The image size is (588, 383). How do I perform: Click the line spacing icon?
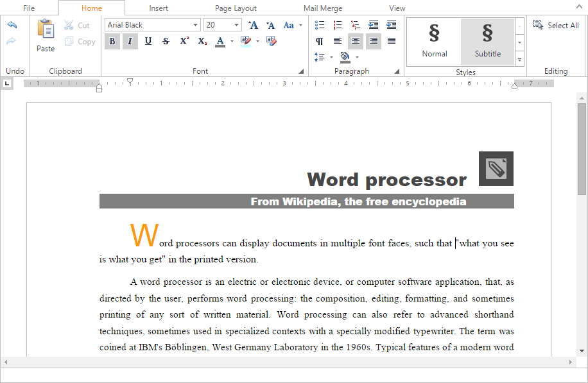[320, 57]
